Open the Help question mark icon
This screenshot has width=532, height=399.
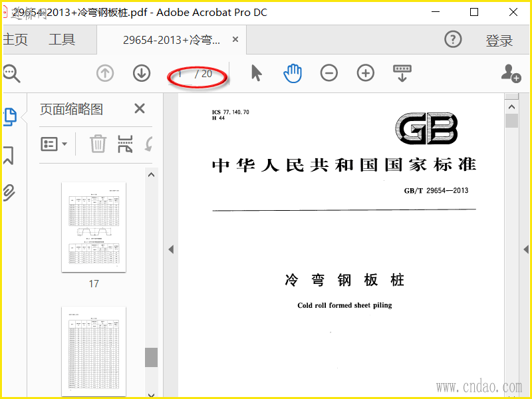tap(453, 40)
